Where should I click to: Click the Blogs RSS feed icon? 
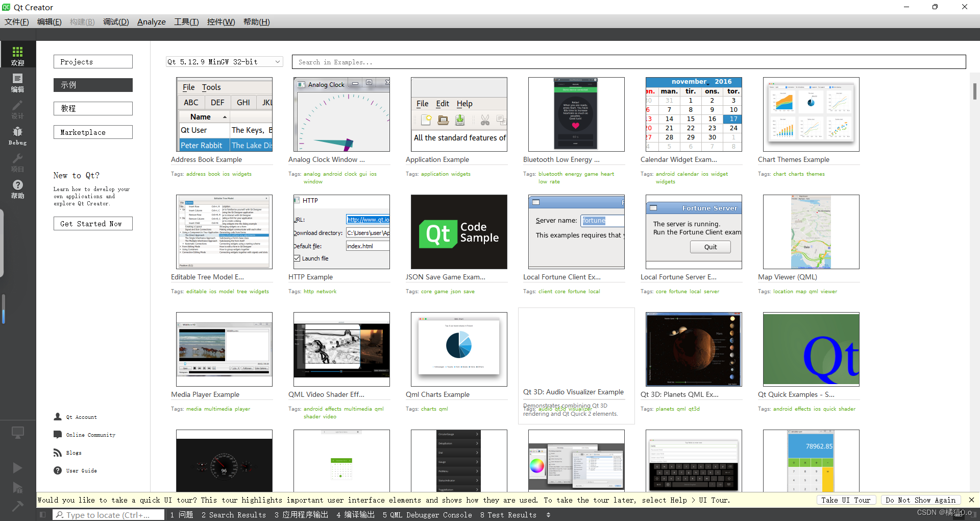click(x=58, y=453)
